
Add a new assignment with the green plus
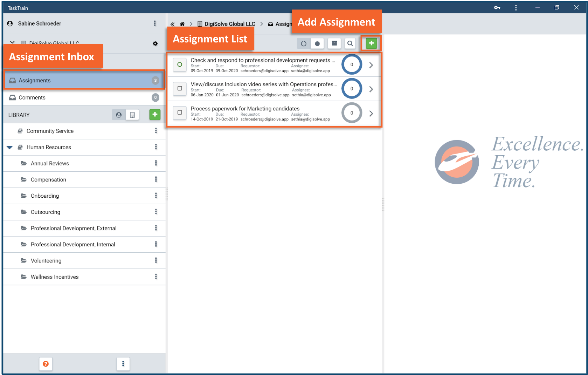pyautogui.click(x=371, y=43)
